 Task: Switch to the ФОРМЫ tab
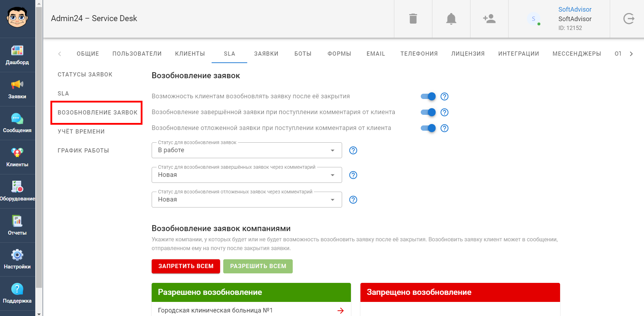[x=339, y=54]
